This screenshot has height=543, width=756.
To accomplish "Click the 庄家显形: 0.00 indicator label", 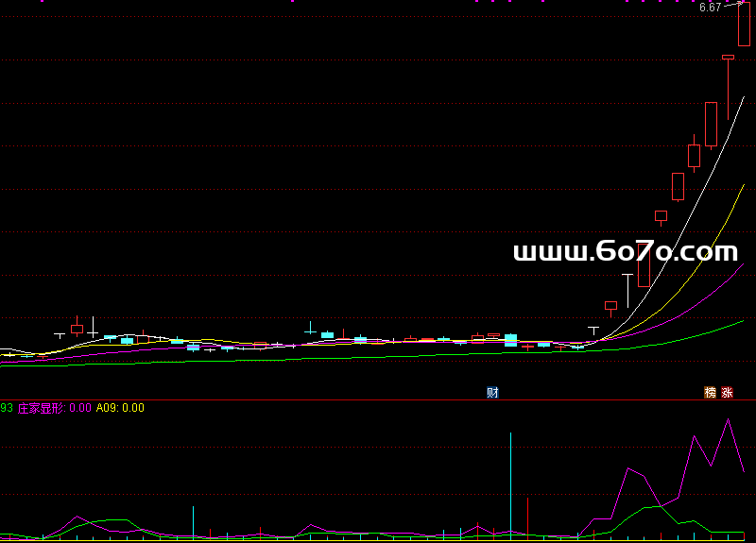I will click(55, 408).
